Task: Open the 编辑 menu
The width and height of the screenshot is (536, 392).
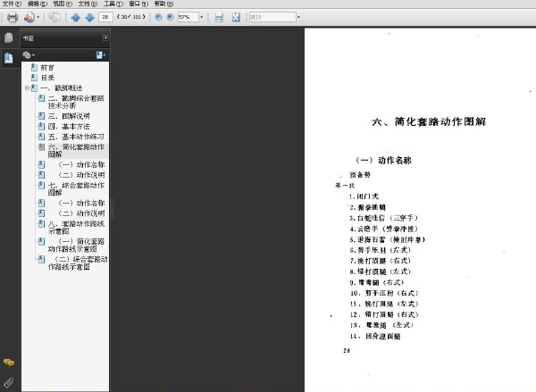Action: pyautogui.click(x=38, y=4)
